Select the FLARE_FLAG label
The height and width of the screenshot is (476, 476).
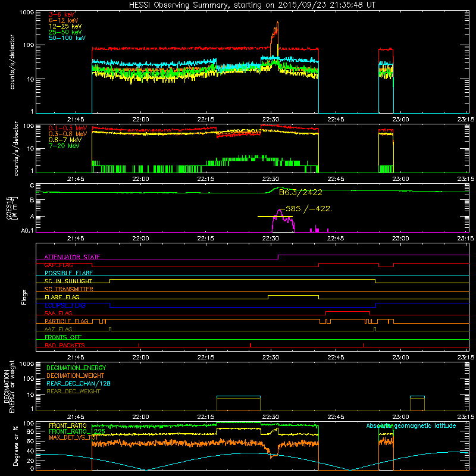click(x=62, y=297)
